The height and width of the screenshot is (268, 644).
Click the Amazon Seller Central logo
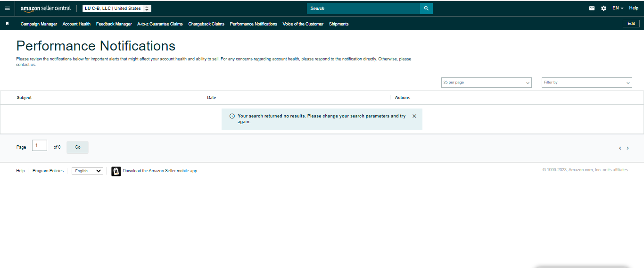[x=46, y=8]
